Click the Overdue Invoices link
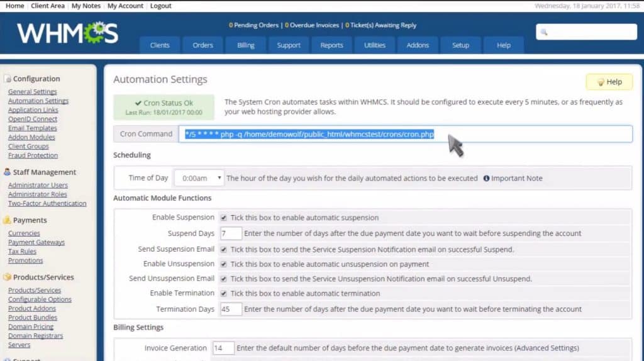The height and width of the screenshot is (361, 644). [x=312, y=25]
